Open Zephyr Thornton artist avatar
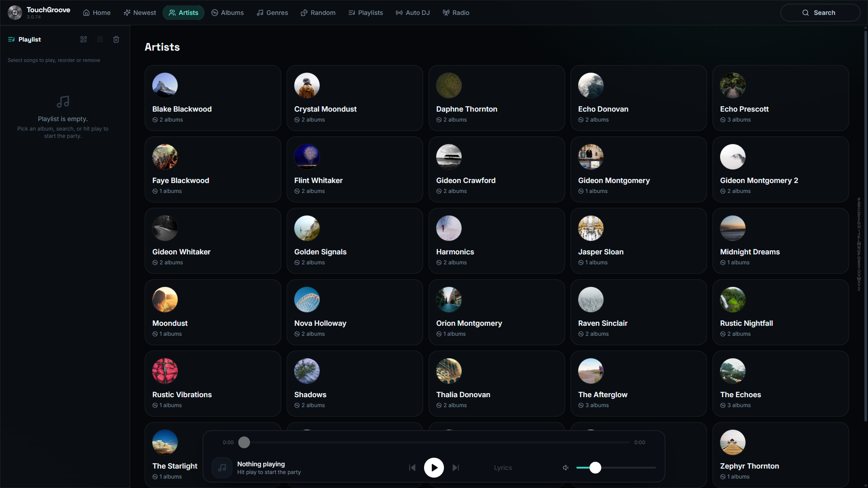The image size is (868, 488). pos(733,442)
